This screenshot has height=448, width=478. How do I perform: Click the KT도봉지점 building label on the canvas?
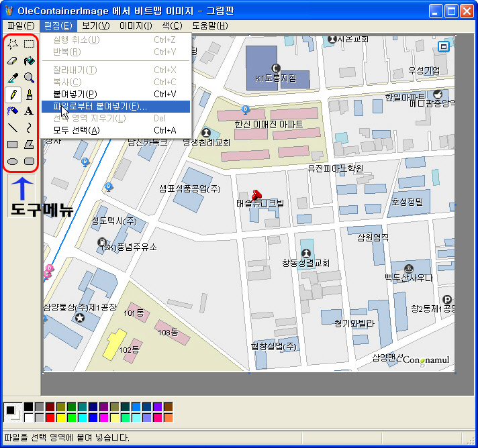pyautogui.click(x=275, y=78)
